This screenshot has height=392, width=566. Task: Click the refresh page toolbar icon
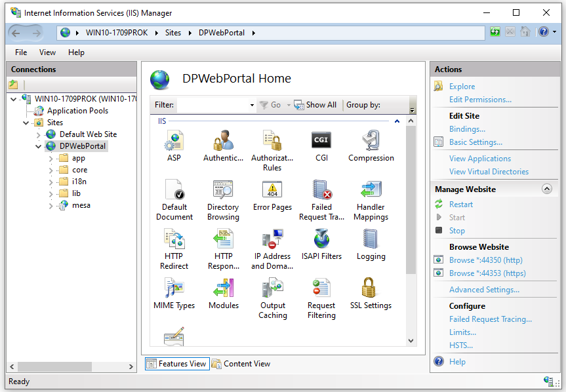[495, 32]
